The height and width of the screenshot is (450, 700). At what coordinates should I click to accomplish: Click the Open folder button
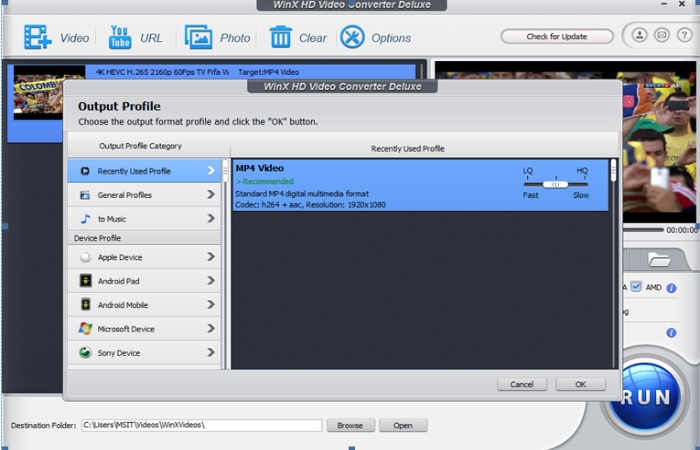403,425
